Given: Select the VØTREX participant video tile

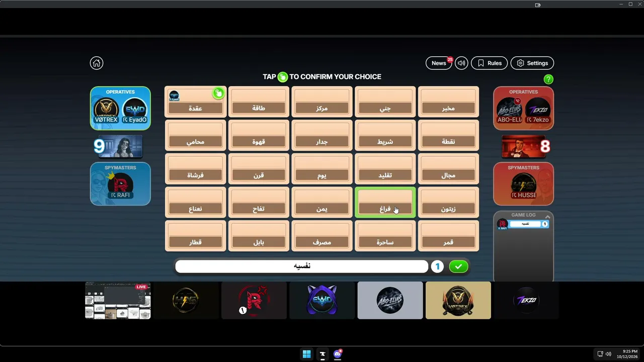Looking at the screenshot, I should (x=458, y=301).
